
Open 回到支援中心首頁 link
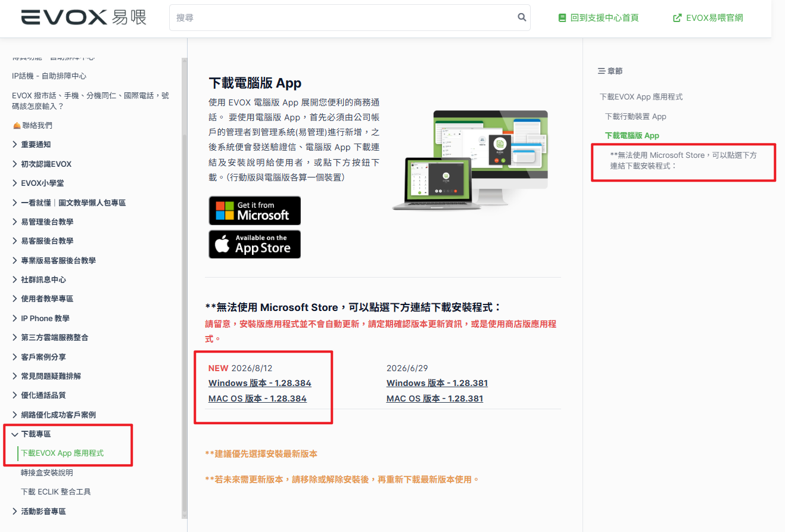pos(599,18)
